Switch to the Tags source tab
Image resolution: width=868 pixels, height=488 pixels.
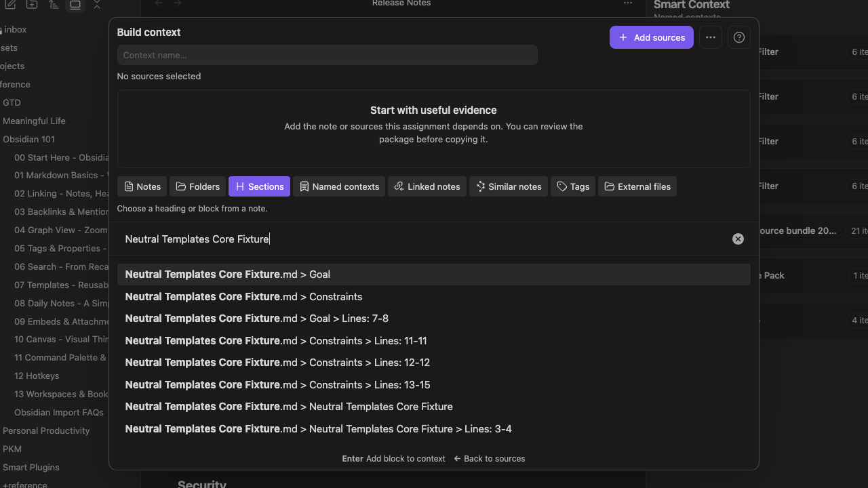coord(573,186)
